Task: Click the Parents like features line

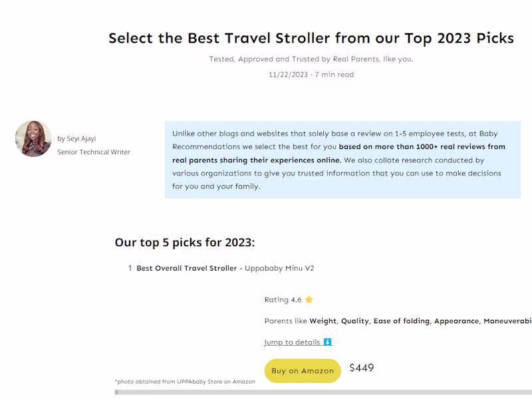Action: click(x=398, y=321)
